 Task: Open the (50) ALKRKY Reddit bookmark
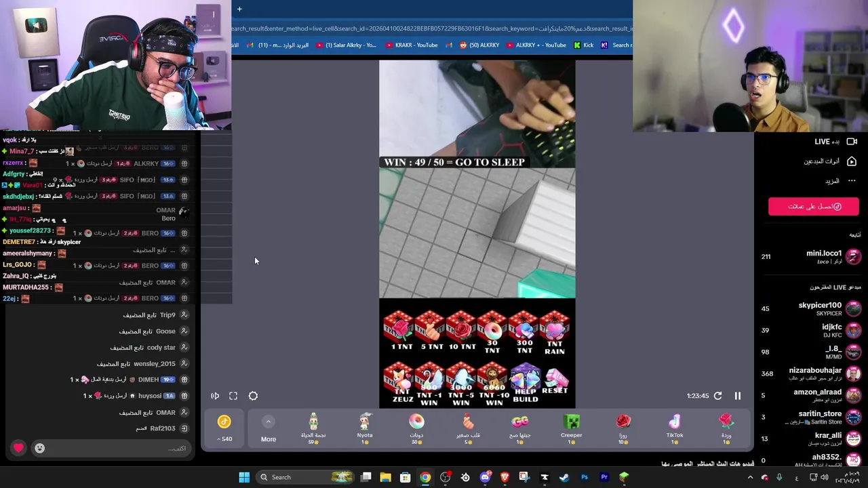click(x=479, y=45)
